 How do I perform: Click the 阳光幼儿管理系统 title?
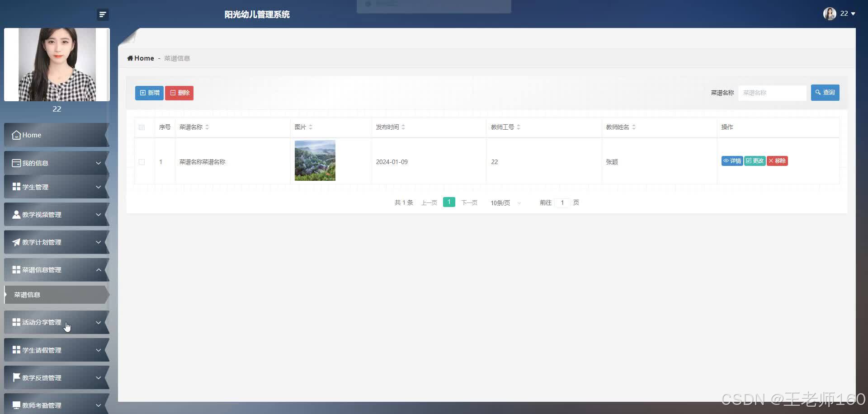click(x=257, y=14)
